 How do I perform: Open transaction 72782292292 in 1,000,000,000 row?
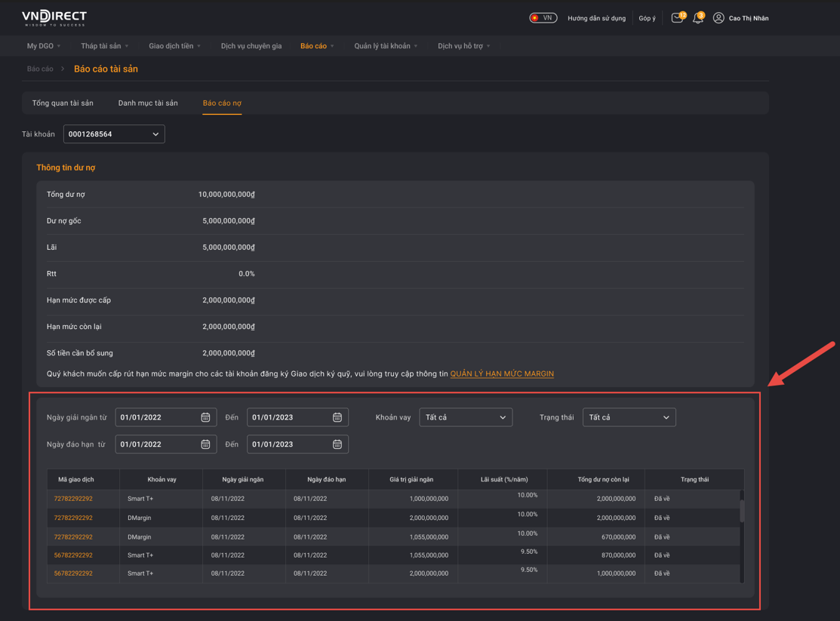(73, 499)
